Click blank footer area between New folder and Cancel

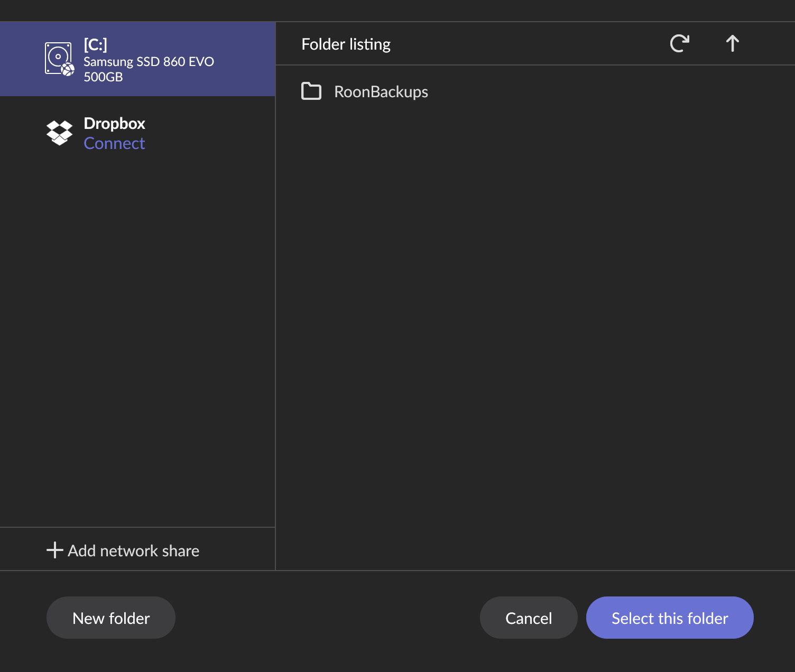(x=328, y=618)
